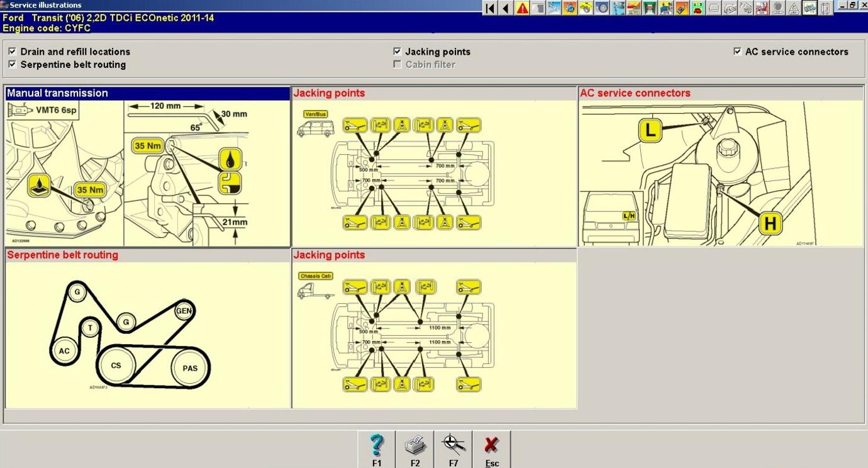Uncheck Drain and refill locations checkbox
Viewport: 868px width, 468px height.
[x=13, y=52]
